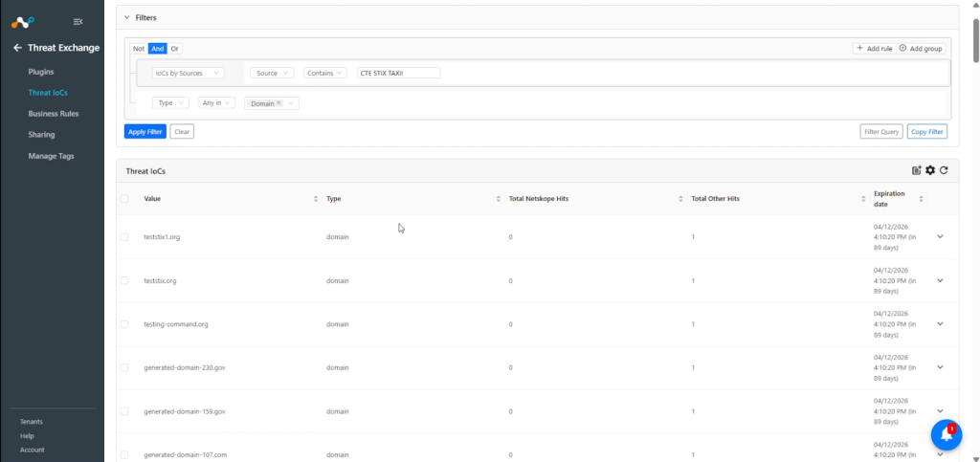
Task: Sort by Total Other Hits arrows
Action: (863, 199)
